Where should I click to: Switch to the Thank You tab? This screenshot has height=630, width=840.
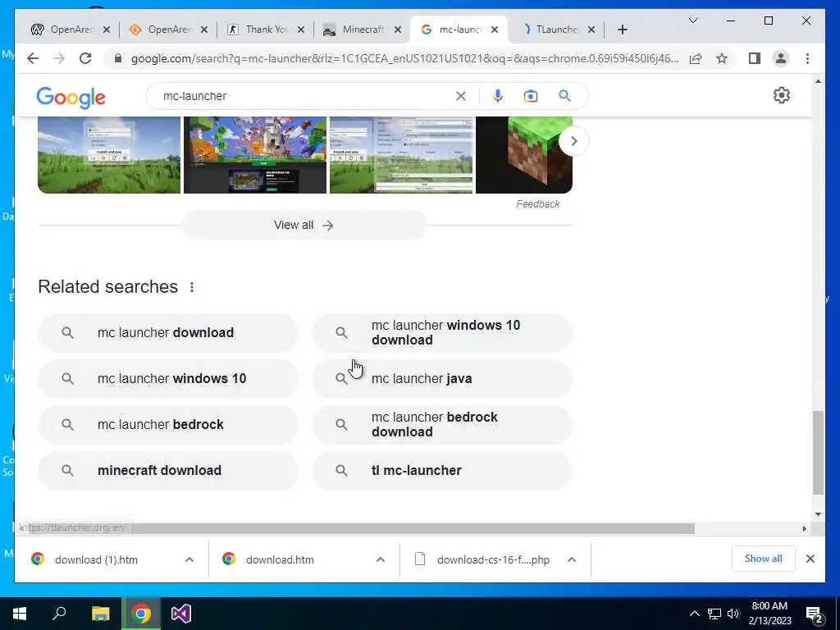[265, 30]
